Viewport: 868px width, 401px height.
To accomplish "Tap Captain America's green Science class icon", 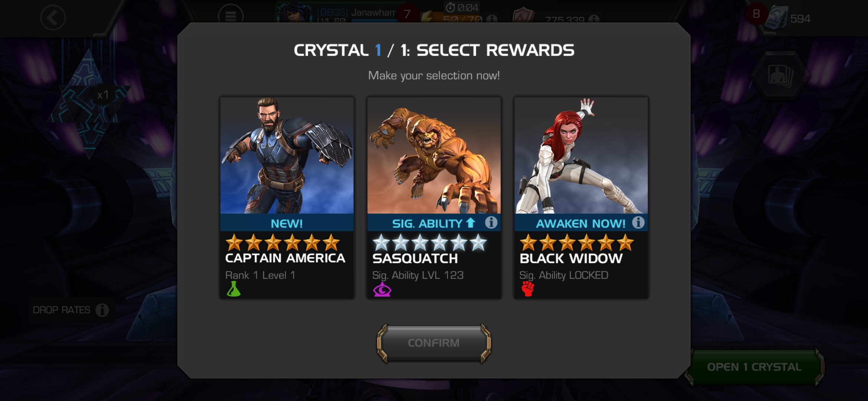I will (234, 289).
